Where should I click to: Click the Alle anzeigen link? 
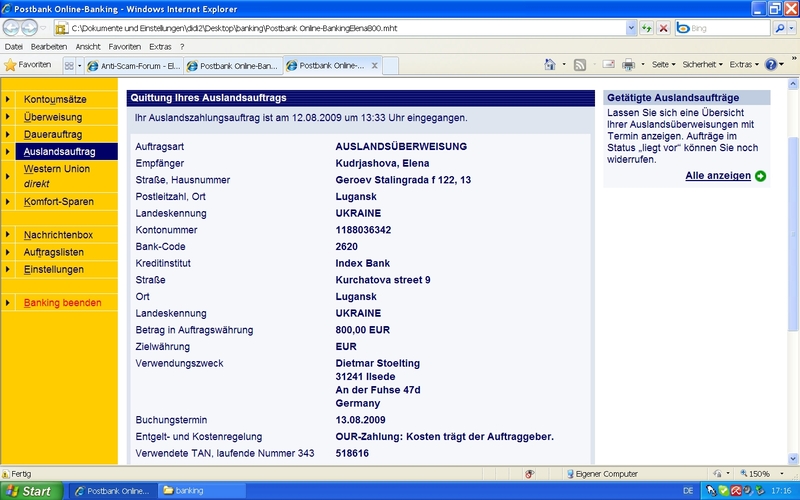[x=717, y=176]
